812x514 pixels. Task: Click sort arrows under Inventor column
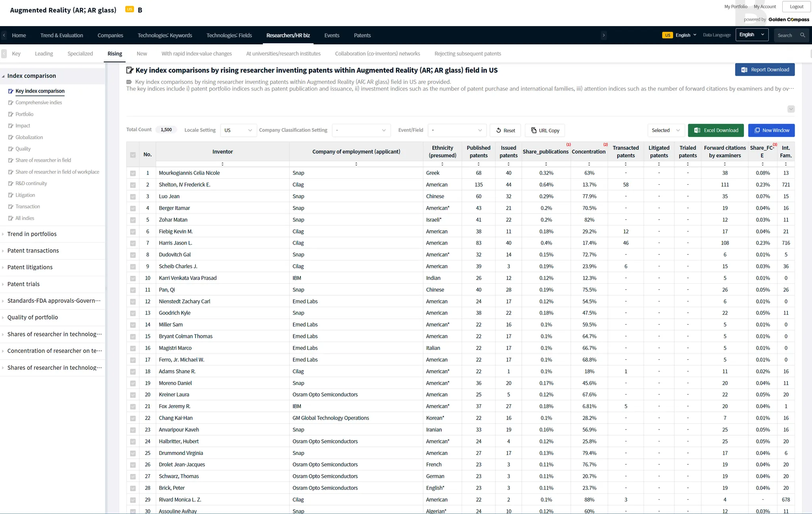[222, 164]
